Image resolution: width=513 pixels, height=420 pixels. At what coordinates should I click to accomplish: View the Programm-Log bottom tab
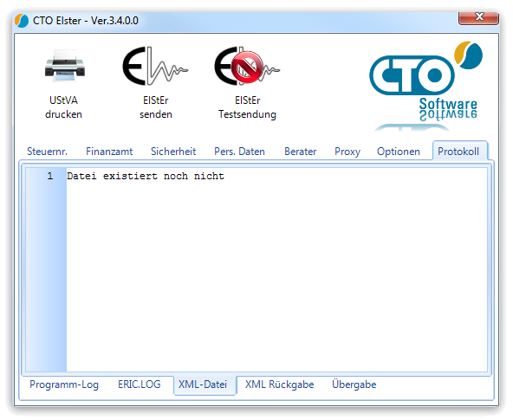(x=64, y=384)
